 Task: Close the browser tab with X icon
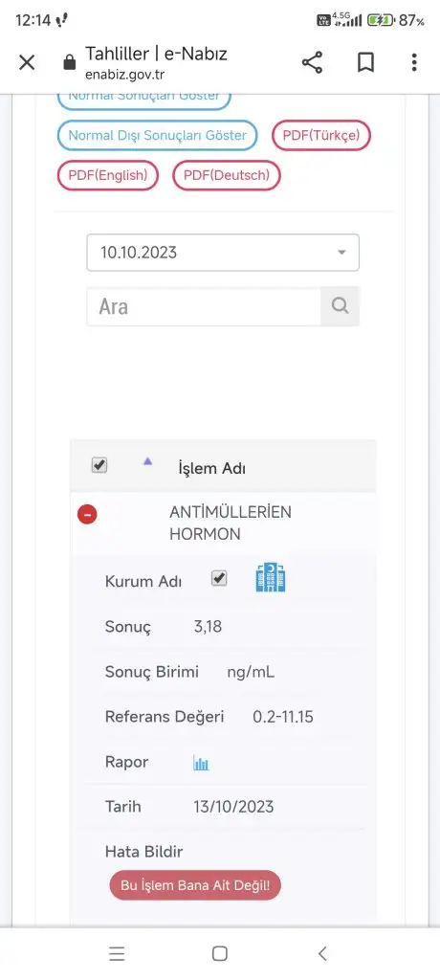pos(27,62)
